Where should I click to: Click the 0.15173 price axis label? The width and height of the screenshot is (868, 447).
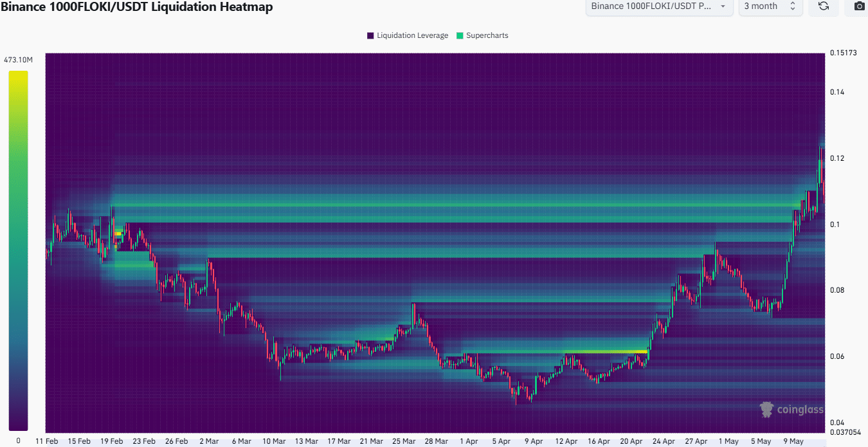pos(842,53)
